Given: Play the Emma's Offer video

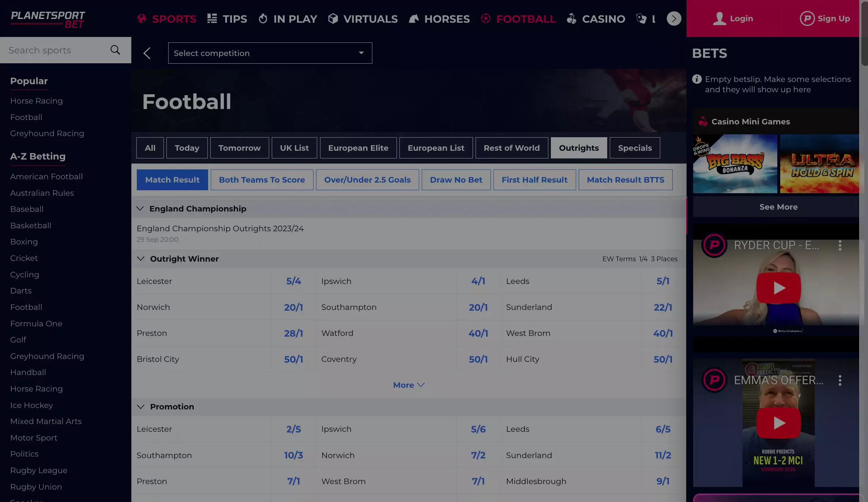Looking at the screenshot, I should [x=778, y=423].
